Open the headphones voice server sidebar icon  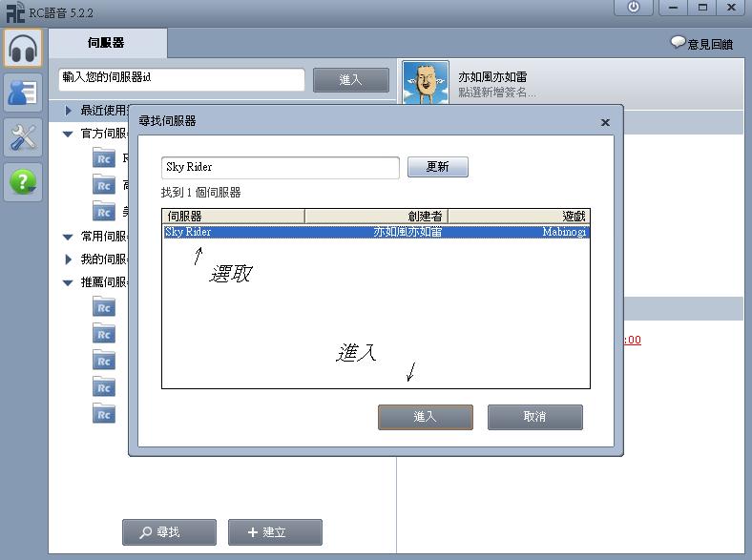coord(23,48)
